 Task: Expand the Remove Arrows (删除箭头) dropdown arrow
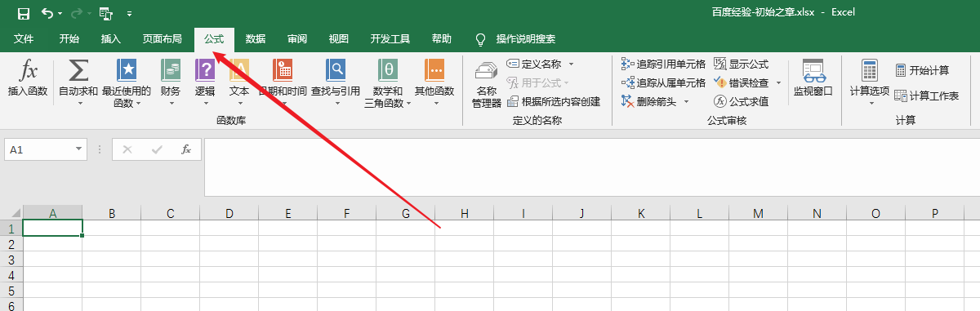pyautogui.click(x=686, y=101)
